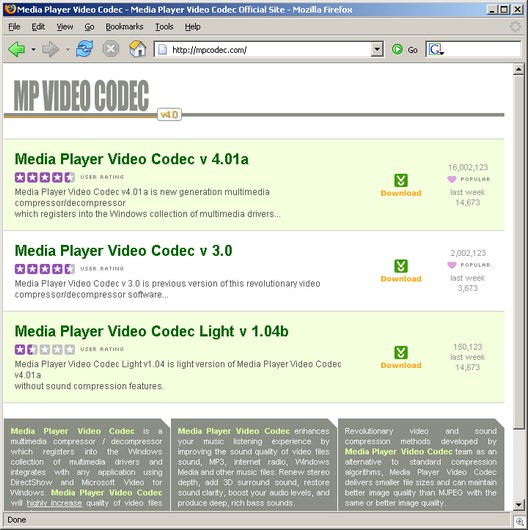Open the Media Player Video Codec v 3.0 title
Viewport: 528px width, 530px height.
[123, 250]
